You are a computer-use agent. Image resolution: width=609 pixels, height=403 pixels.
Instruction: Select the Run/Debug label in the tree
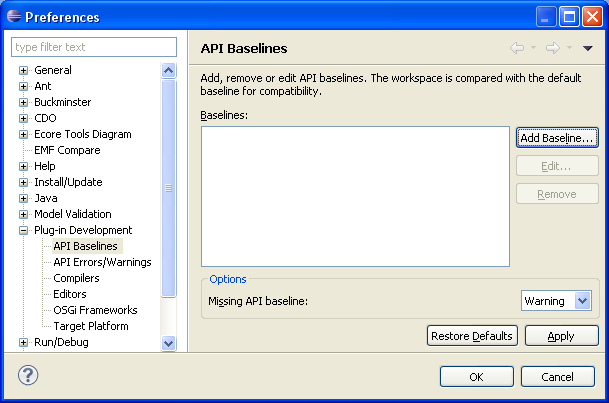click(x=61, y=342)
